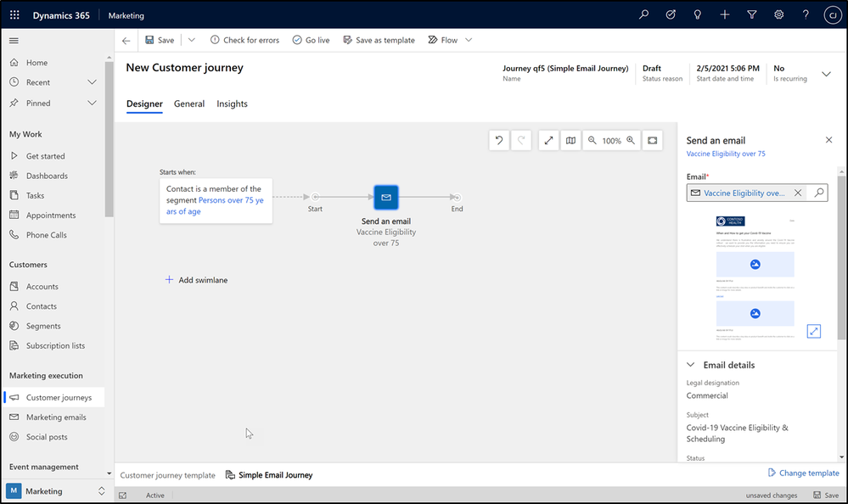Expand Pinned in the sidebar
This screenshot has height=504, width=848.
point(92,103)
